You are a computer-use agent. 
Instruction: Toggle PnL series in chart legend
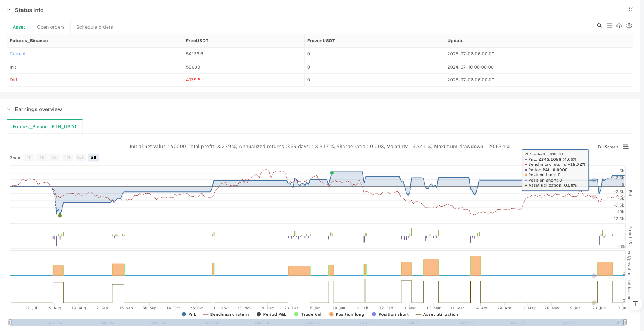pyautogui.click(x=189, y=314)
